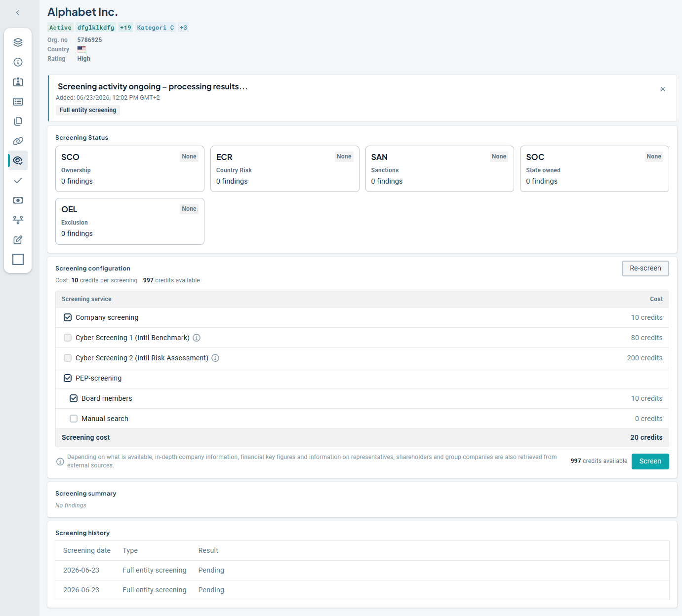Viewport: 682px width, 616px height.
Task: Open the ECR Country Risk status card
Action: pos(285,169)
